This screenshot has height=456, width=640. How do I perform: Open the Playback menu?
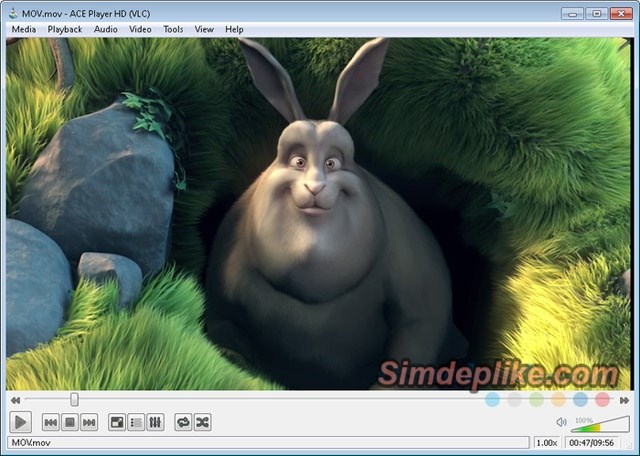(x=65, y=29)
